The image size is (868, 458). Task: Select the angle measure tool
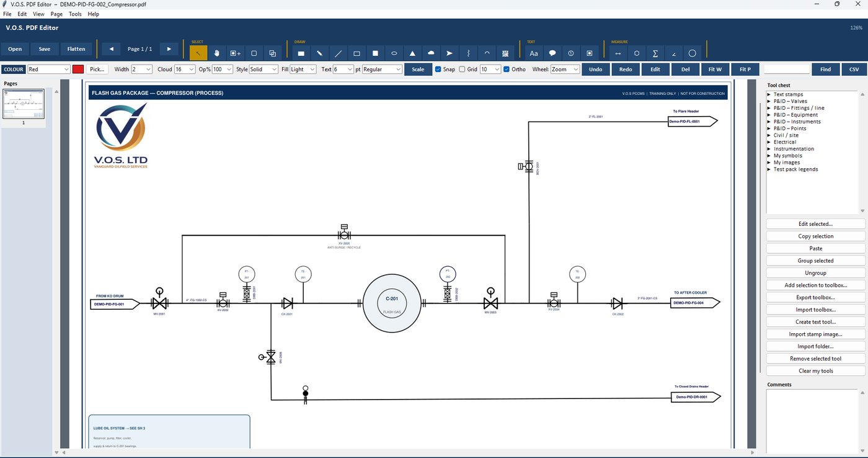click(x=674, y=53)
